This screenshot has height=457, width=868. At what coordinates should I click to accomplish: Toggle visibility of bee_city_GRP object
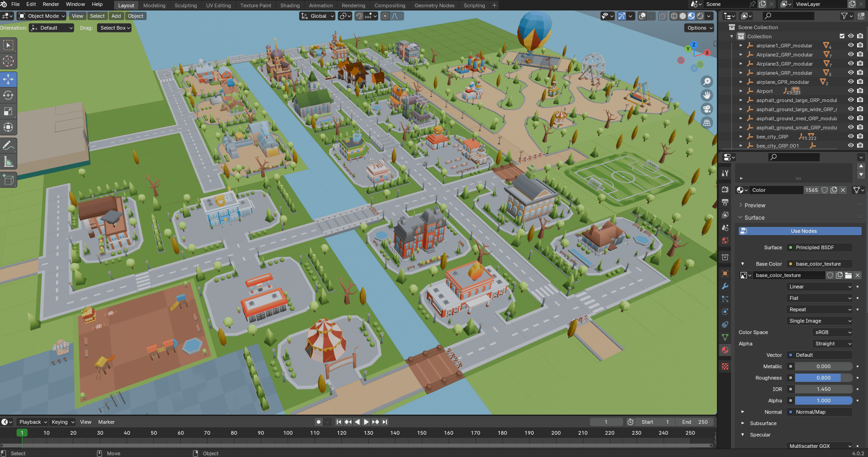click(x=850, y=137)
